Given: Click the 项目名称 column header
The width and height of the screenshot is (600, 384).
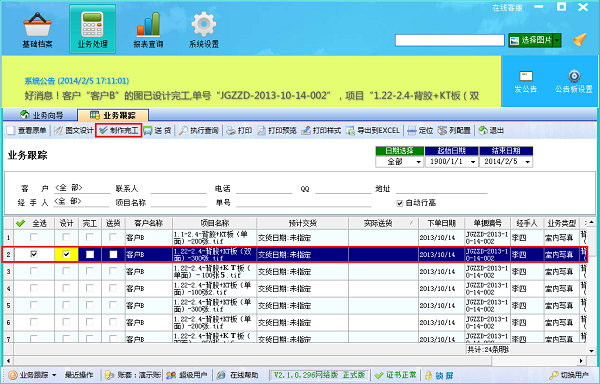Looking at the screenshot, I should (x=215, y=223).
